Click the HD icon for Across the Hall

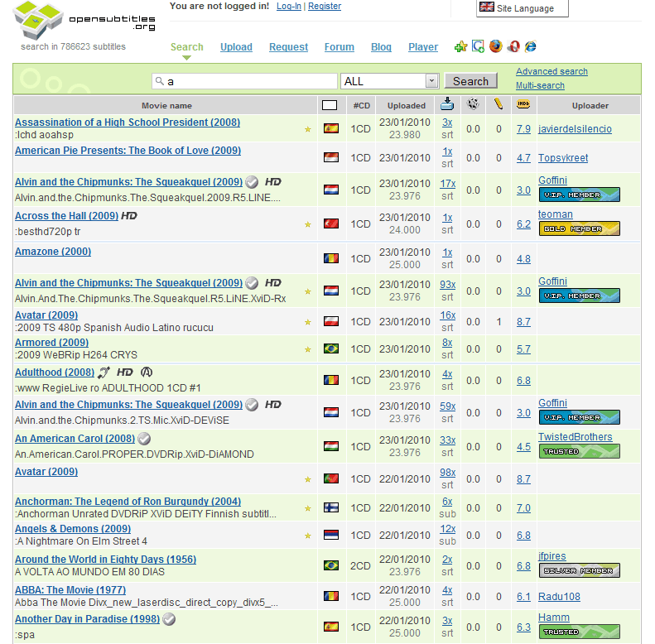(129, 216)
